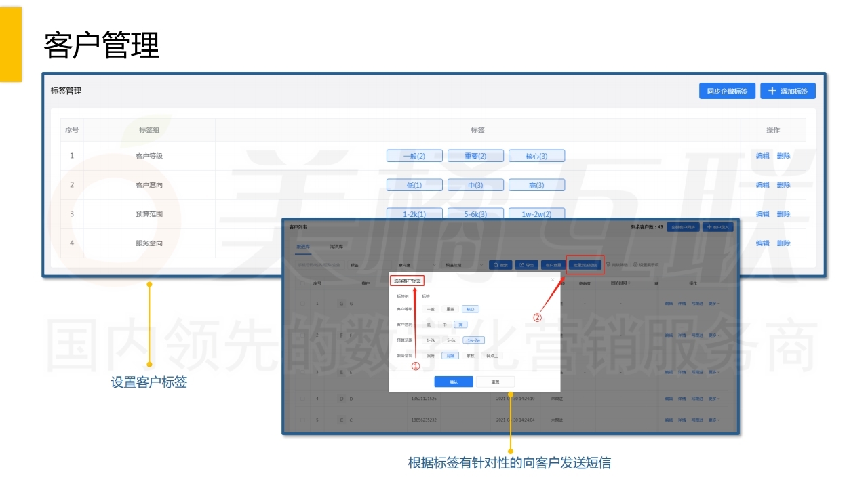Click the 重要(2) tag in tag management
The width and height of the screenshot is (868, 488).
click(x=475, y=156)
